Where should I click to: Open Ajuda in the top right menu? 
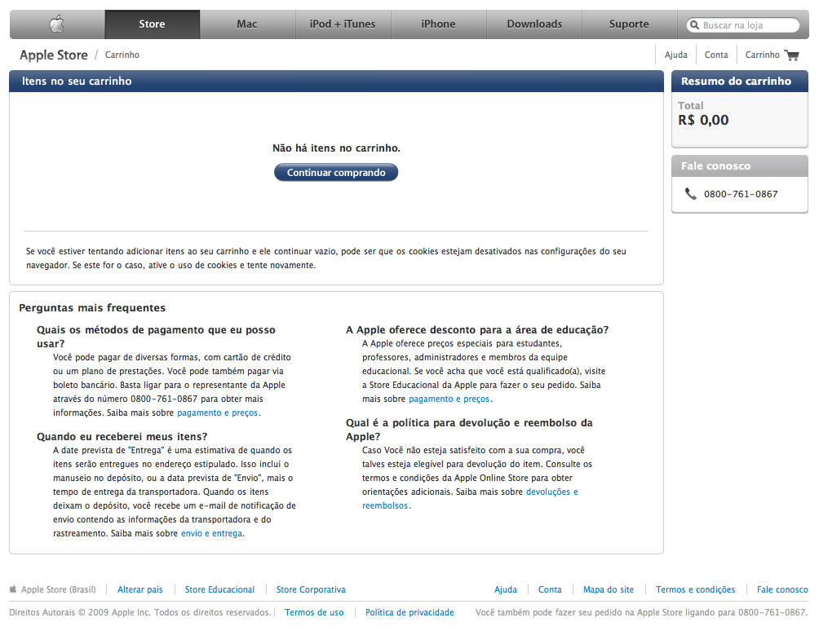click(x=676, y=55)
